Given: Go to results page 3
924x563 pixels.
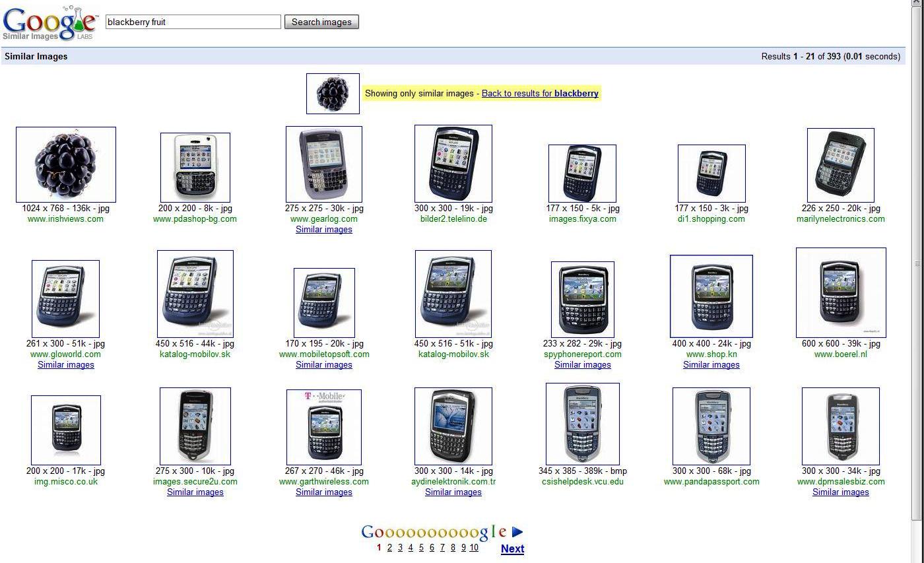Looking at the screenshot, I should coord(400,547).
